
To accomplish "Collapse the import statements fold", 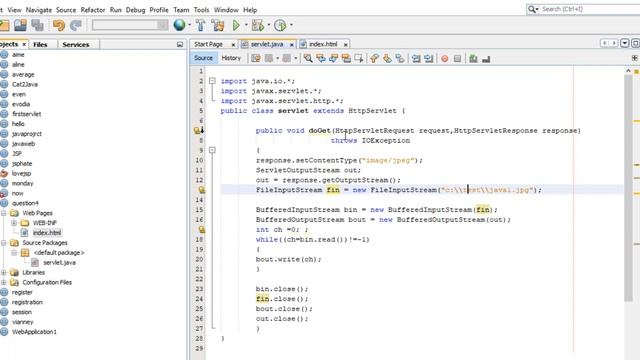I will 212,81.
